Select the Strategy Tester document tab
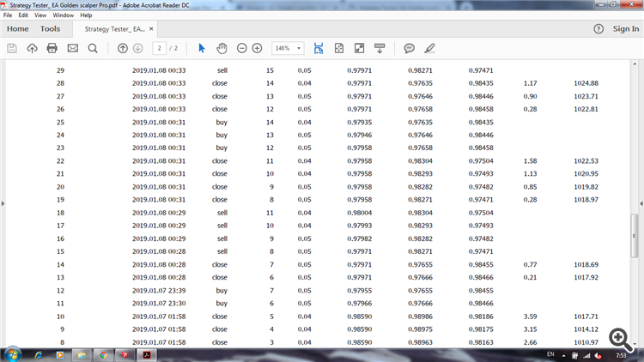The height and width of the screenshot is (362, 644). (x=114, y=29)
